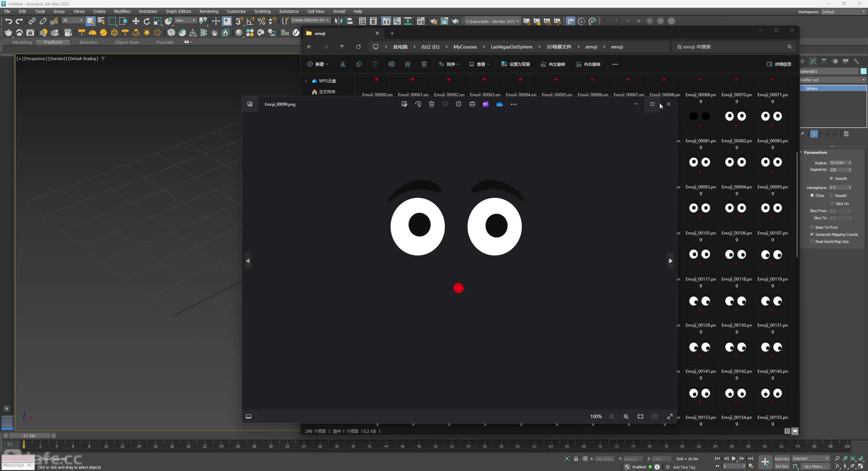Favorite the image with heart icon
This screenshot has width=868, height=471.
(x=445, y=104)
